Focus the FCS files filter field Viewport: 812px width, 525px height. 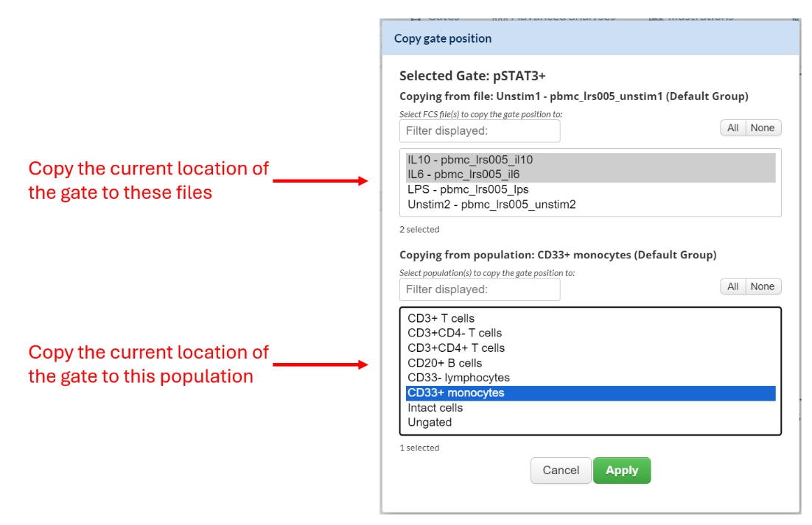(x=480, y=131)
